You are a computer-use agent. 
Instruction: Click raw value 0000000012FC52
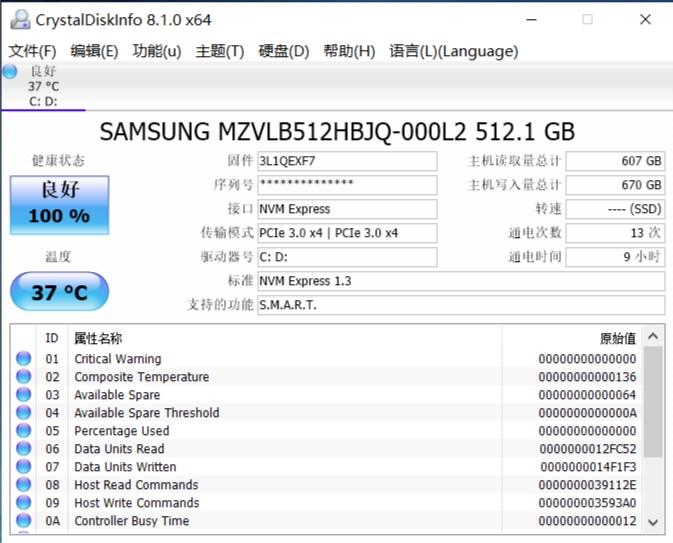[588, 449]
